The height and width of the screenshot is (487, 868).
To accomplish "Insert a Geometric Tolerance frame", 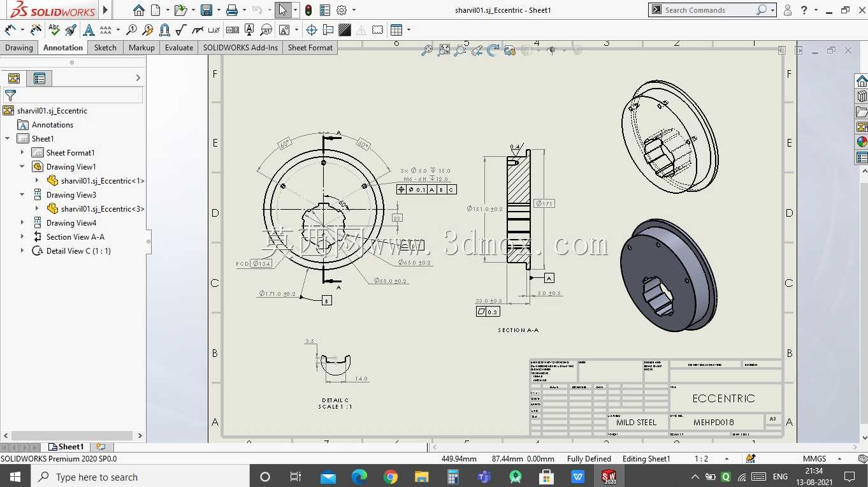I will [233, 29].
